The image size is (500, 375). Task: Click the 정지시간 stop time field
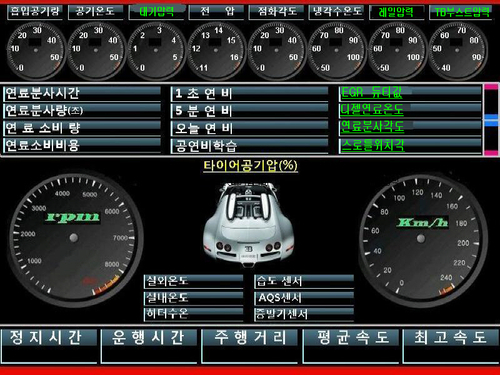point(49,346)
